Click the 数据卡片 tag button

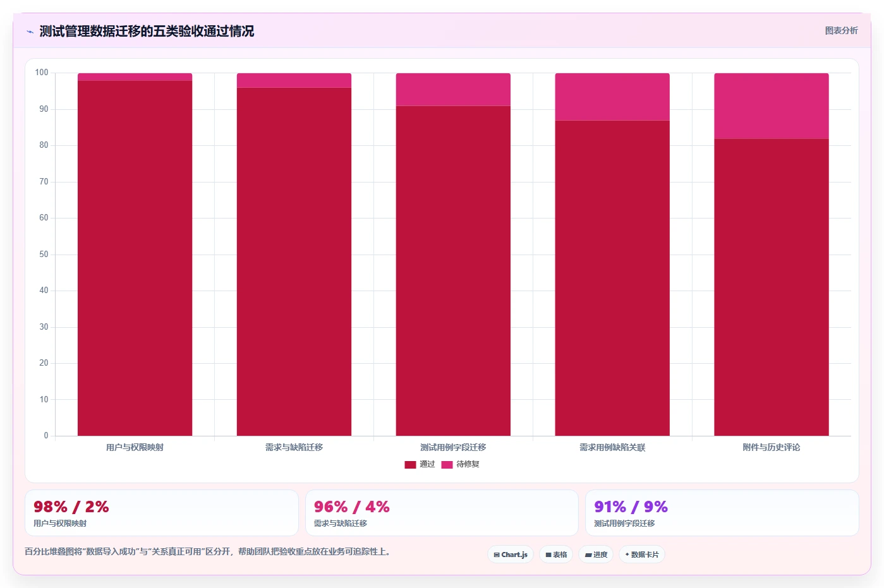(x=642, y=555)
